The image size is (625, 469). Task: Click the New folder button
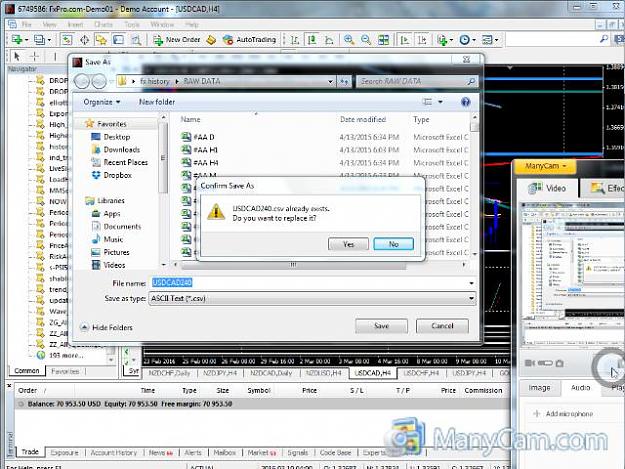point(157,102)
